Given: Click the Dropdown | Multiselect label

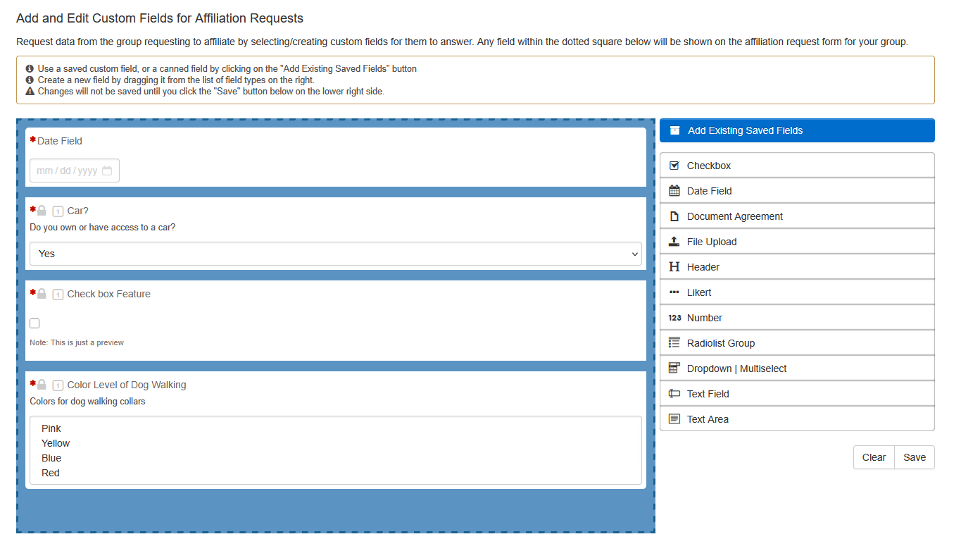Looking at the screenshot, I should pos(737,368).
